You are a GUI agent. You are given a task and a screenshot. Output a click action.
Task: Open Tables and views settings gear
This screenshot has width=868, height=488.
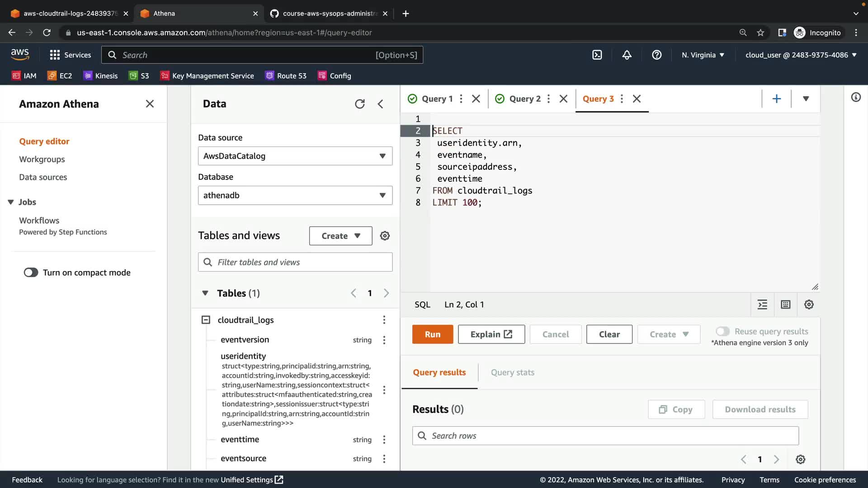(385, 236)
